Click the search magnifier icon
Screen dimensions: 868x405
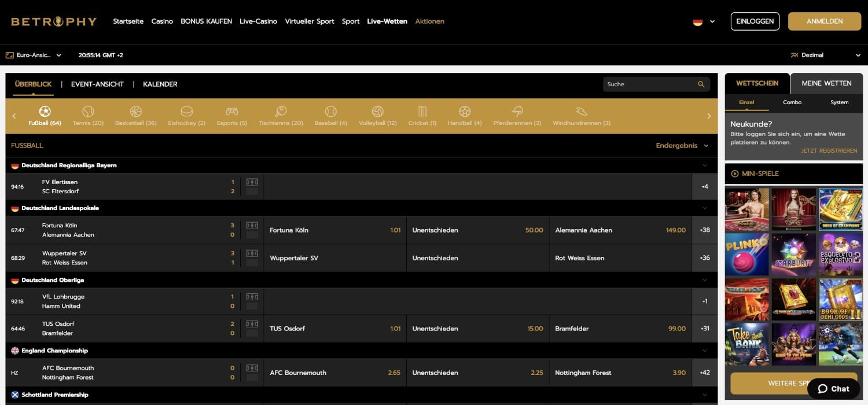click(701, 84)
